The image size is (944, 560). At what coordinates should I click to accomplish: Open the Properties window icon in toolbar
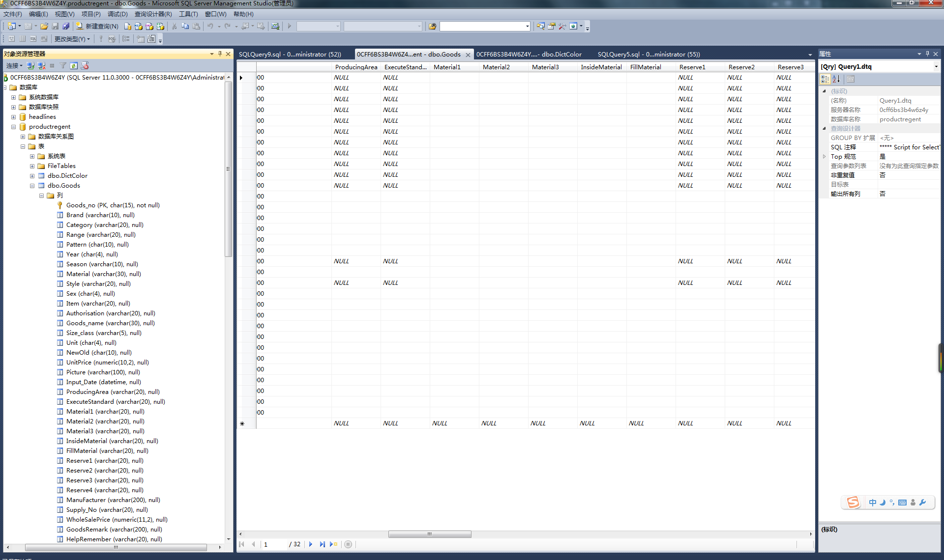click(x=551, y=26)
